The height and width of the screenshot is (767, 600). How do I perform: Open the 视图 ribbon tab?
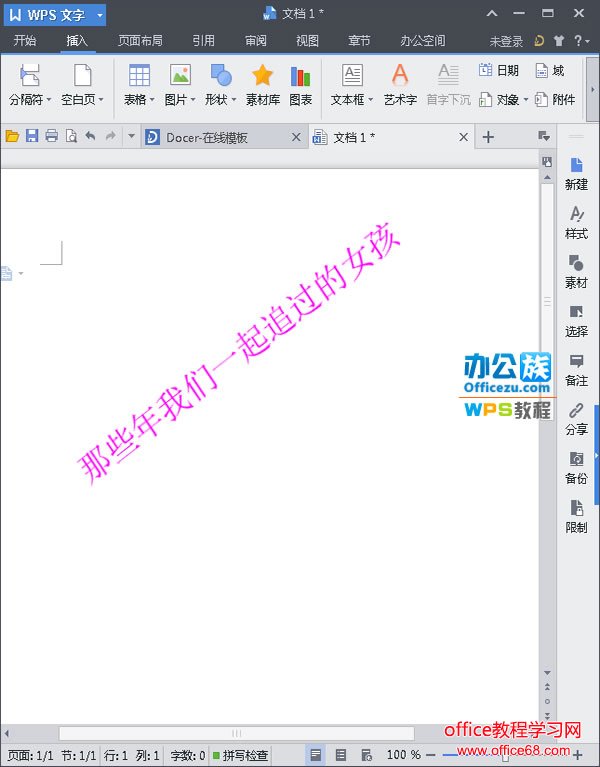(x=308, y=41)
